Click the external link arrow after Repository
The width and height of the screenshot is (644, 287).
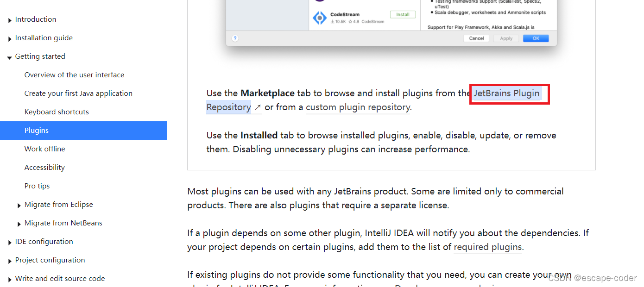point(258,107)
